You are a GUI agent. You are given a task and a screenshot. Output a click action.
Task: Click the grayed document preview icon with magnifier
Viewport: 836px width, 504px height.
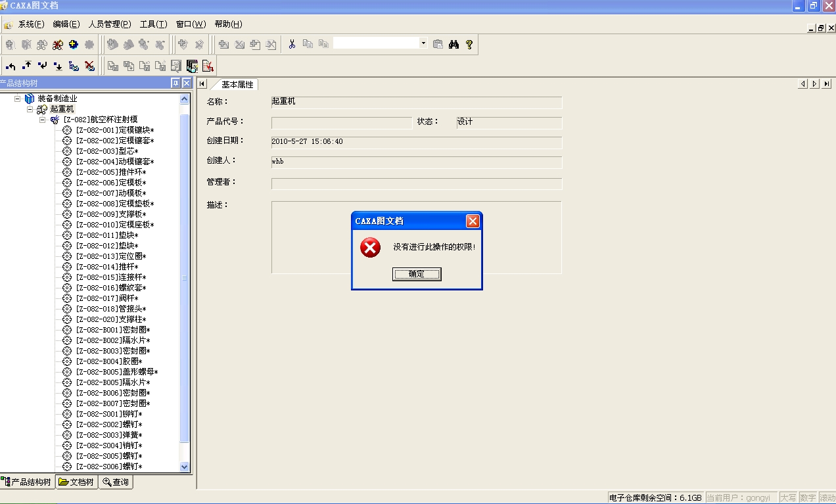pos(176,66)
